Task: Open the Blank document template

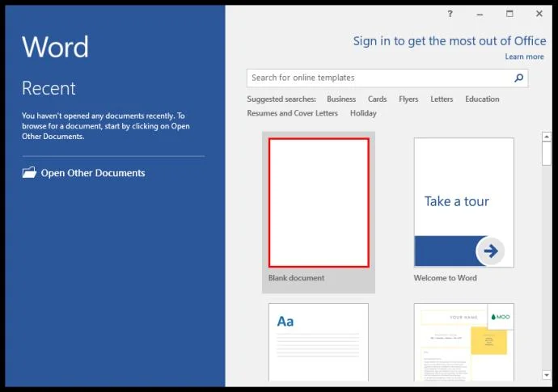Action: (x=319, y=213)
